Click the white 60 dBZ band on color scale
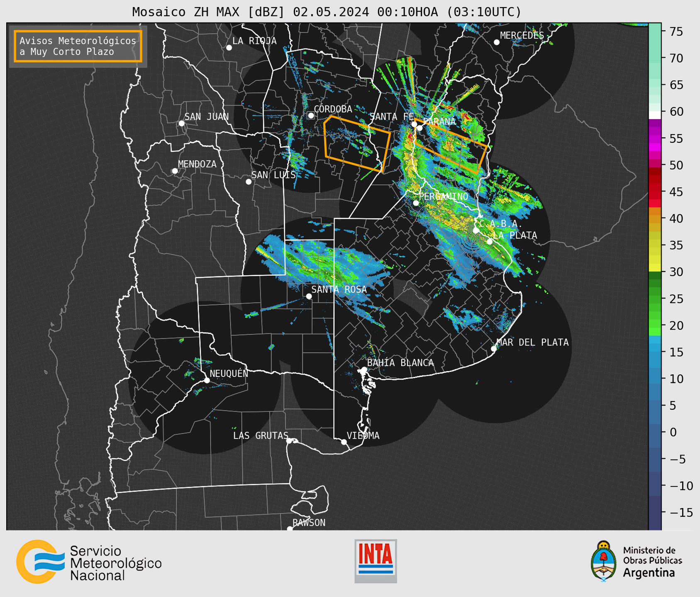700x597 pixels. coord(655,115)
